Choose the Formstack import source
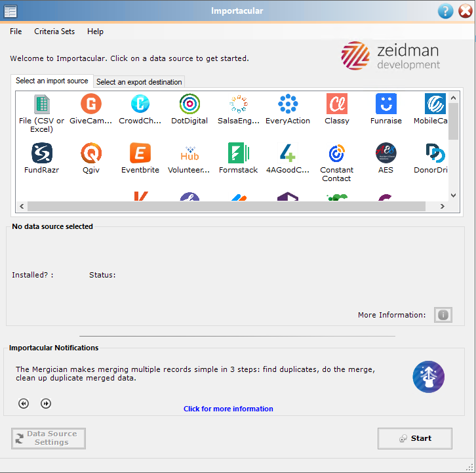Image resolution: width=476 pixels, height=473 pixels. tap(238, 158)
